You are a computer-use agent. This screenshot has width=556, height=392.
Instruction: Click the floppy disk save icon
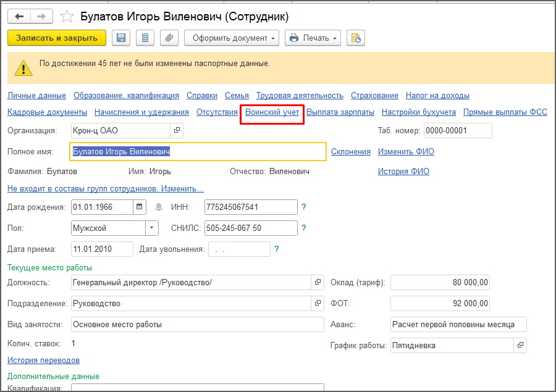(x=120, y=38)
